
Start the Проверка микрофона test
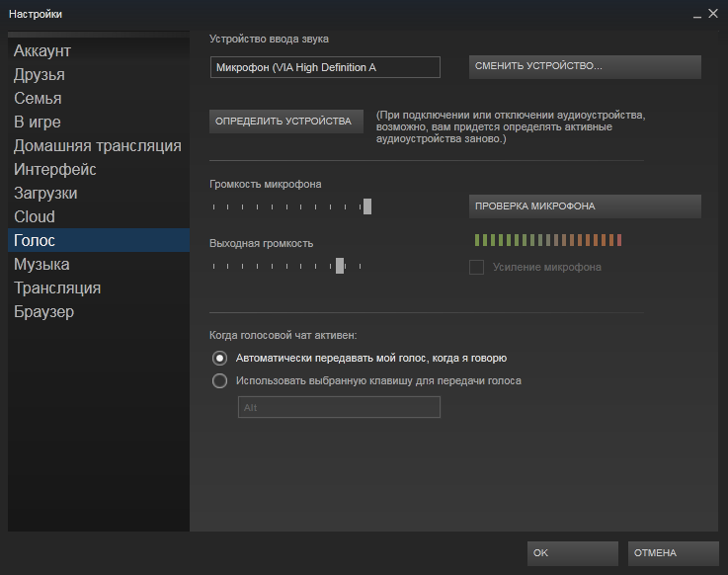point(584,206)
